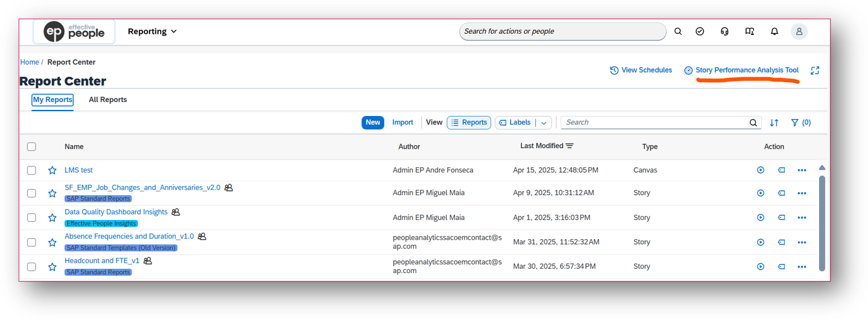
Task: Favorite the LMS test report star
Action: [x=53, y=170]
